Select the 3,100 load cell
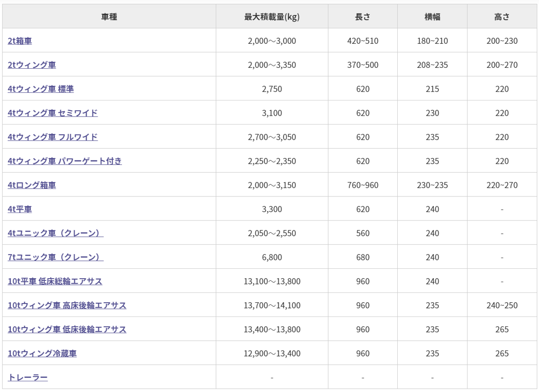The image size is (539, 392). click(272, 113)
